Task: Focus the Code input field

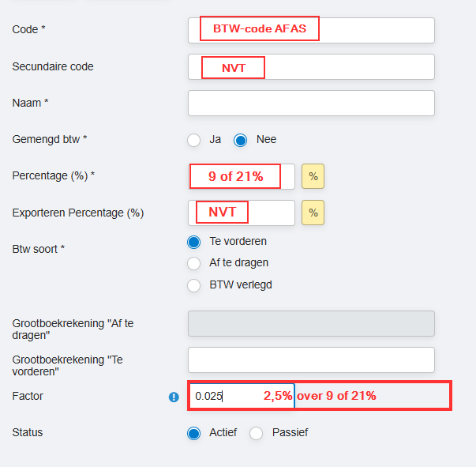Action: click(x=311, y=30)
